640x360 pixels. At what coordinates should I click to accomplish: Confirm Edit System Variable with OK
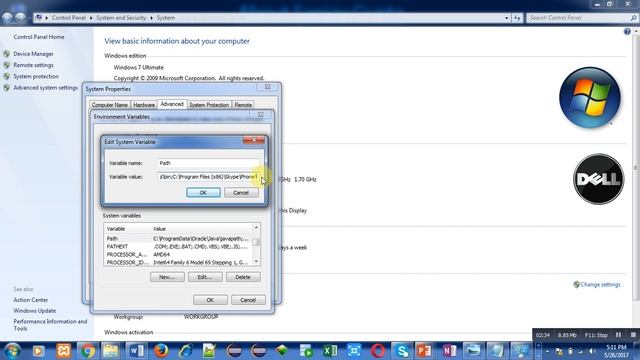203,193
